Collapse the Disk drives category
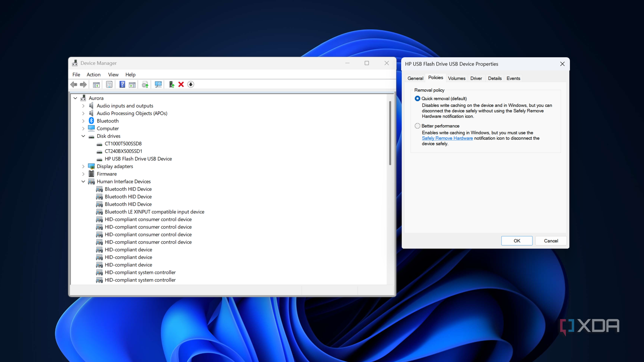Viewport: 644px width, 362px height. (x=83, y=136)
